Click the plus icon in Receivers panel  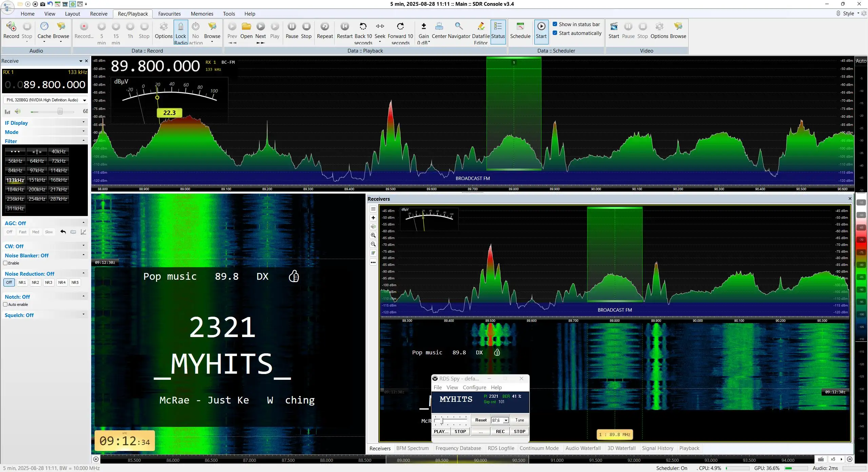(x=373, y=218)
